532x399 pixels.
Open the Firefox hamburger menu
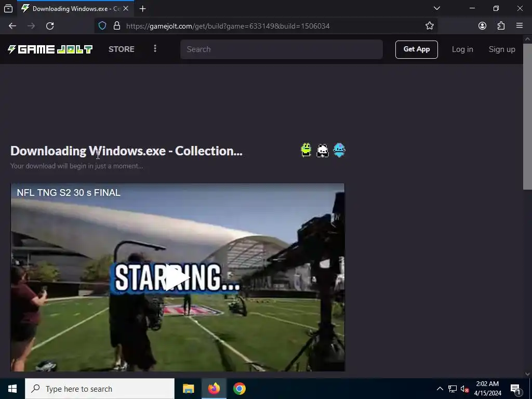519,26
